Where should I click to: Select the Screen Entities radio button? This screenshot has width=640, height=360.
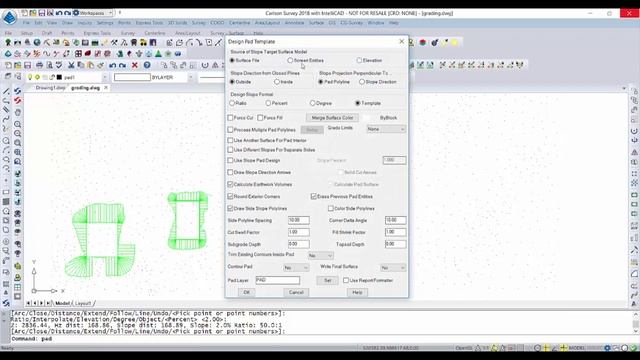pyautogui.click(x=290, y=60)
